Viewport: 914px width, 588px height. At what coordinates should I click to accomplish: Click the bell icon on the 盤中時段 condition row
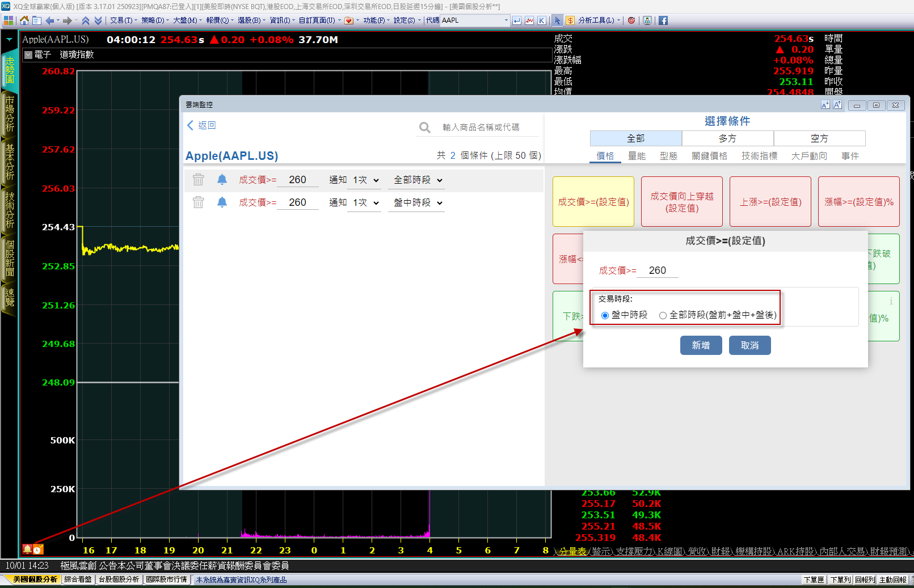222,202
